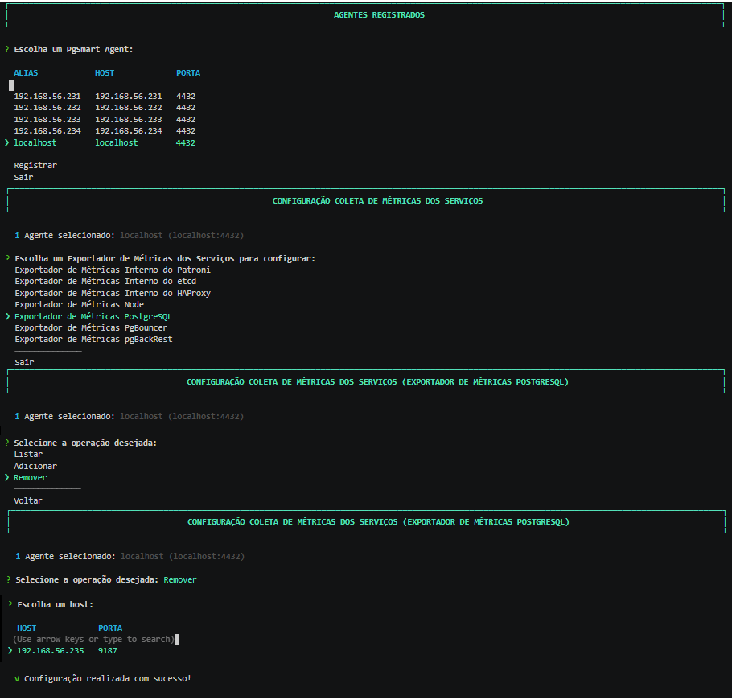Select Exportador de Métricas Node
The image size is (732, 700).
[80, 304]
